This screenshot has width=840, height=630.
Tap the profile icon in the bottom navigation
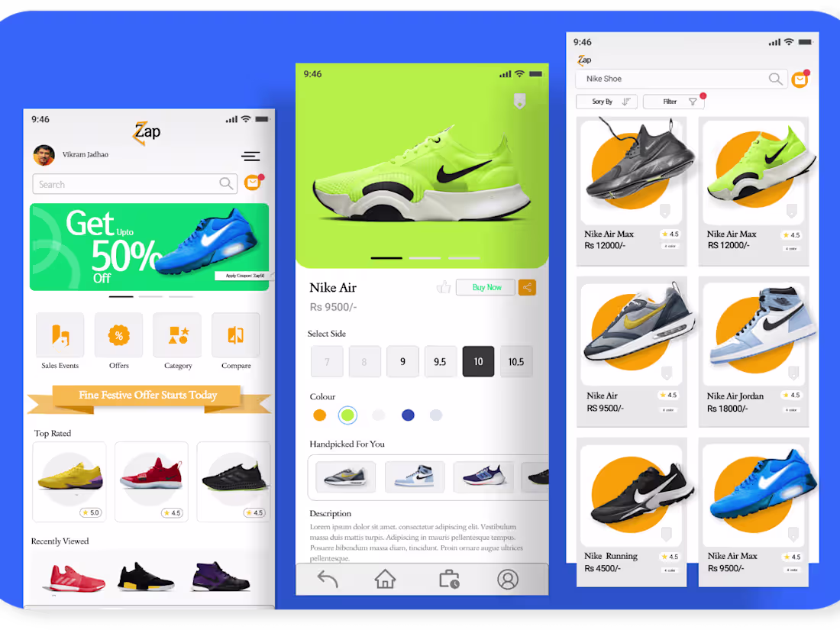507,579
